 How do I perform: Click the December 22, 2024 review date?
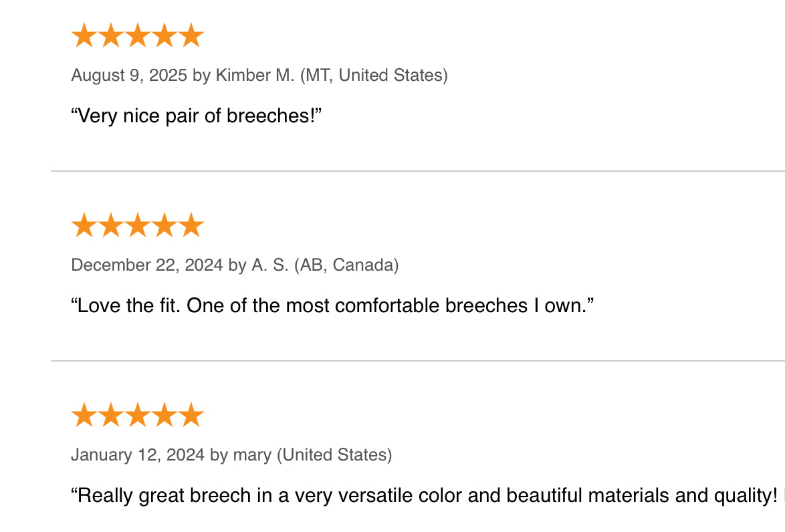pos(146,265)
